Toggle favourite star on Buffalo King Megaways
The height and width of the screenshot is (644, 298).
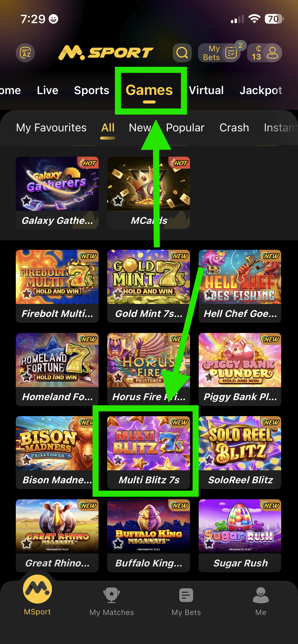pos(118,544)
